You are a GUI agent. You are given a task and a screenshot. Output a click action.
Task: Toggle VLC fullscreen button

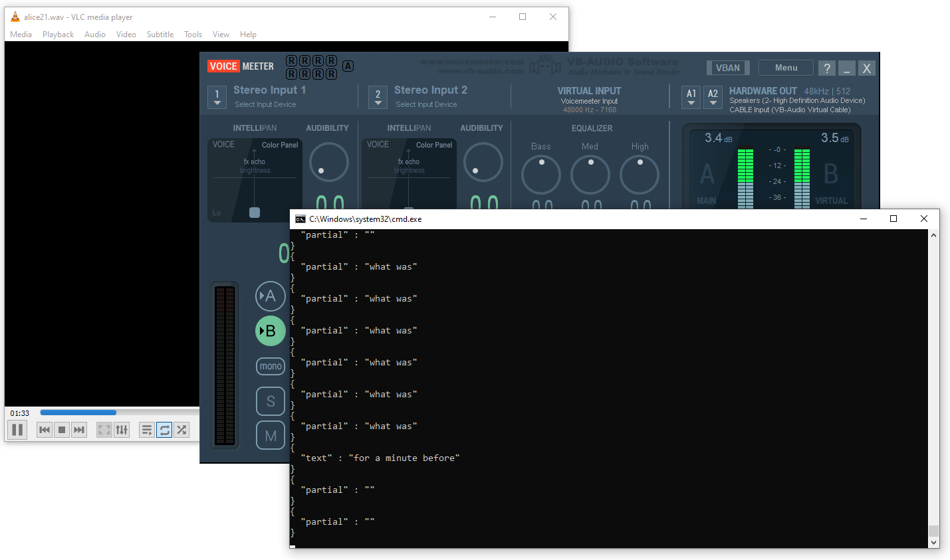pyautogui.click(x=104, y=430)
